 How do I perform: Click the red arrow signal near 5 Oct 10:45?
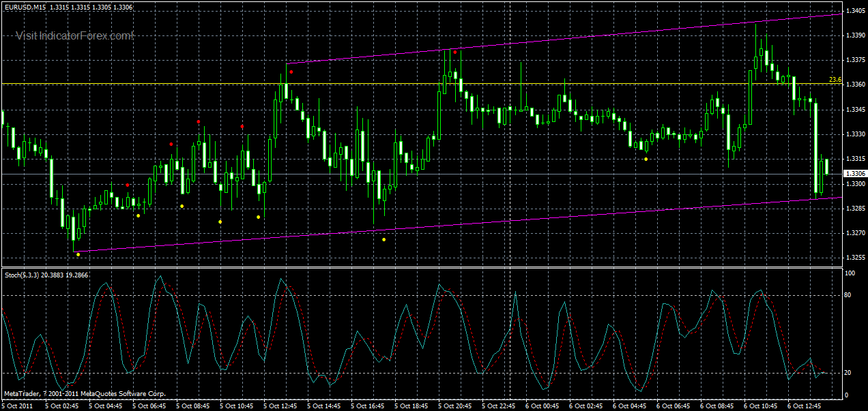[x=243, y=126]
